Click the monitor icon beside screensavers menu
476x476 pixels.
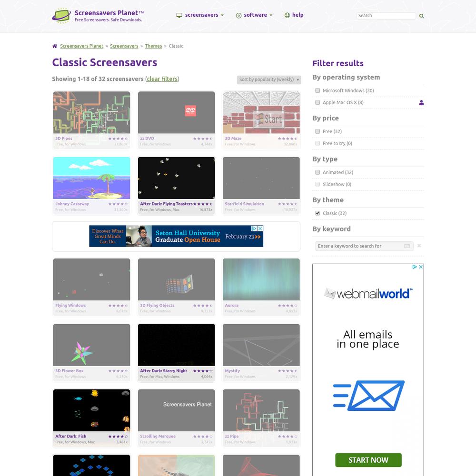179,15
